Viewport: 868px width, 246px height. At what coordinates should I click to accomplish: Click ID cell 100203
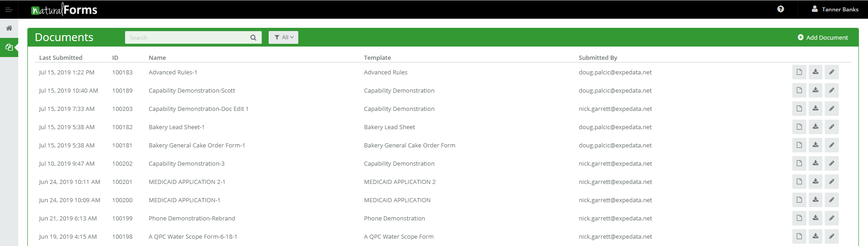coord(122,109)
